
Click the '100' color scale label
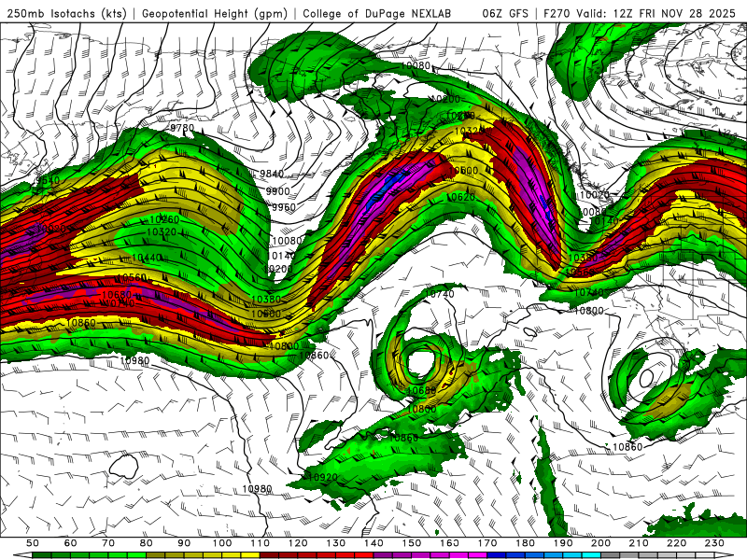click(x=222, y=543)
